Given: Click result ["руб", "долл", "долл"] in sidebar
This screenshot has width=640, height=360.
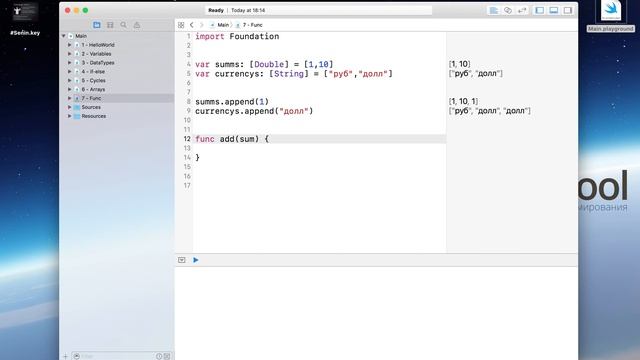Looking at the screenshot, I should tap(489, 111).
